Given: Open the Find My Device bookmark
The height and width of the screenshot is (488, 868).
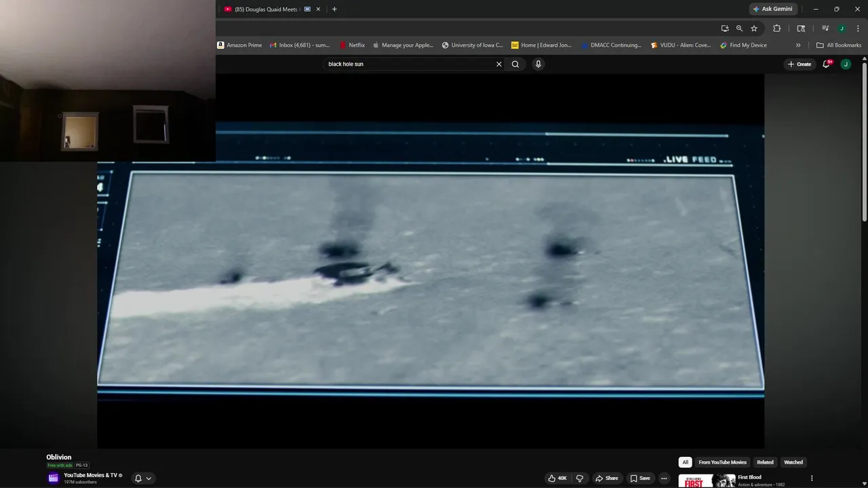Looking at the screenshot, I should 744,45.
